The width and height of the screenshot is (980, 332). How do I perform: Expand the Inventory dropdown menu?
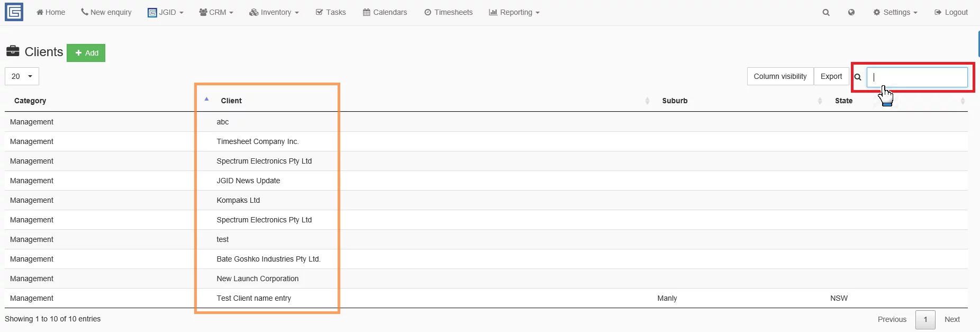[x=274, y=12]
